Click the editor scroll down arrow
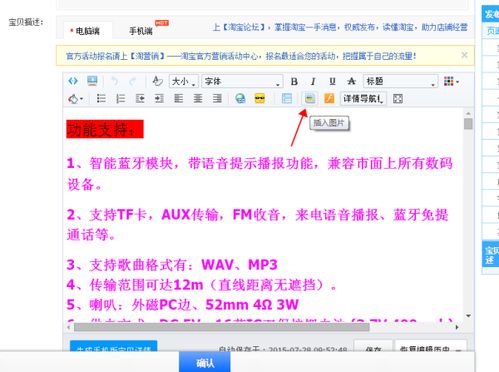This screenshot has height=372, width=499. point(468,316)
